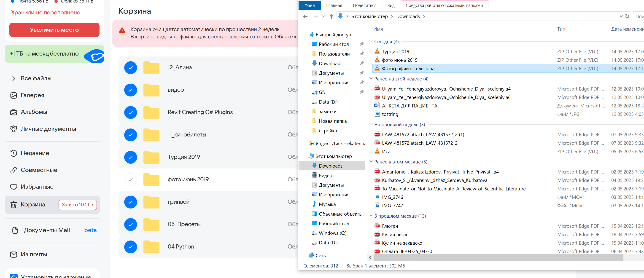
Task: Open the Trash bin icon item
Action: point(13,205)
